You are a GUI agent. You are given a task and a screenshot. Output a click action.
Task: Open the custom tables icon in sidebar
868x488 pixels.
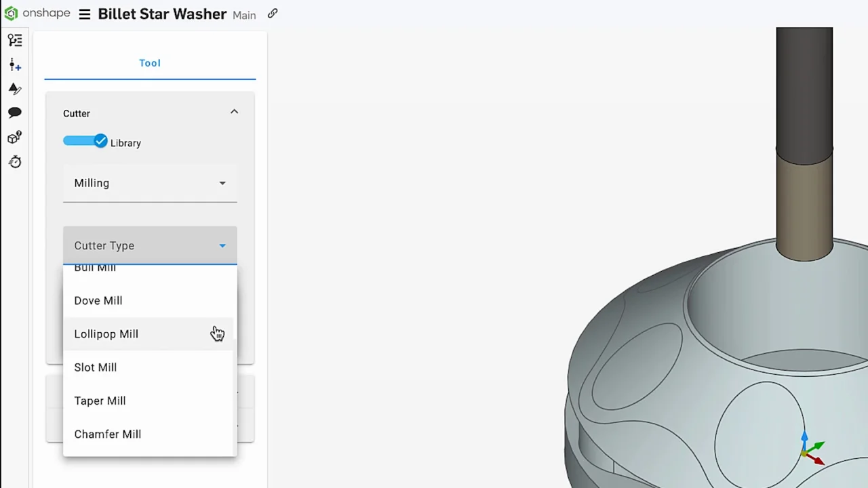coord(15,89)
